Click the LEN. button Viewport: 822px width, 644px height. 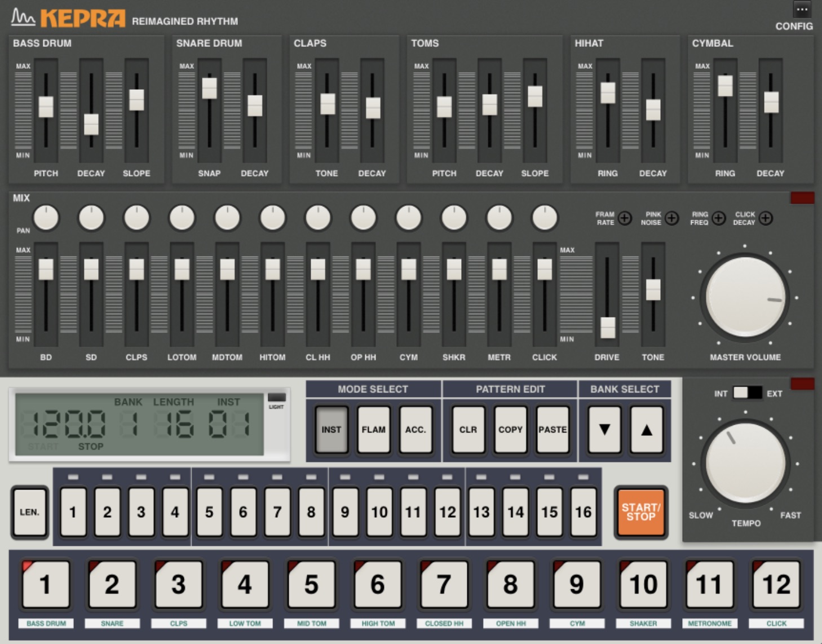tap(30, 512)
